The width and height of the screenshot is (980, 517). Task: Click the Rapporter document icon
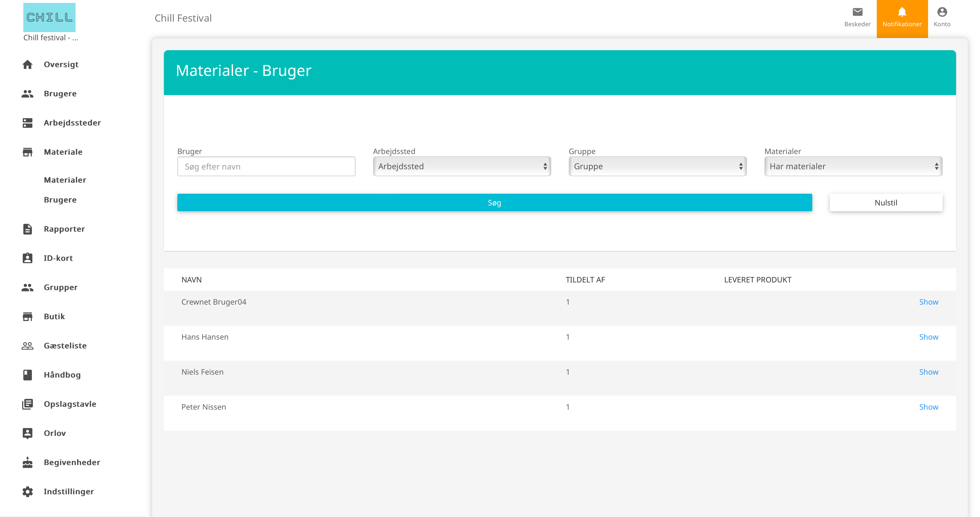(x=27, y=229)
